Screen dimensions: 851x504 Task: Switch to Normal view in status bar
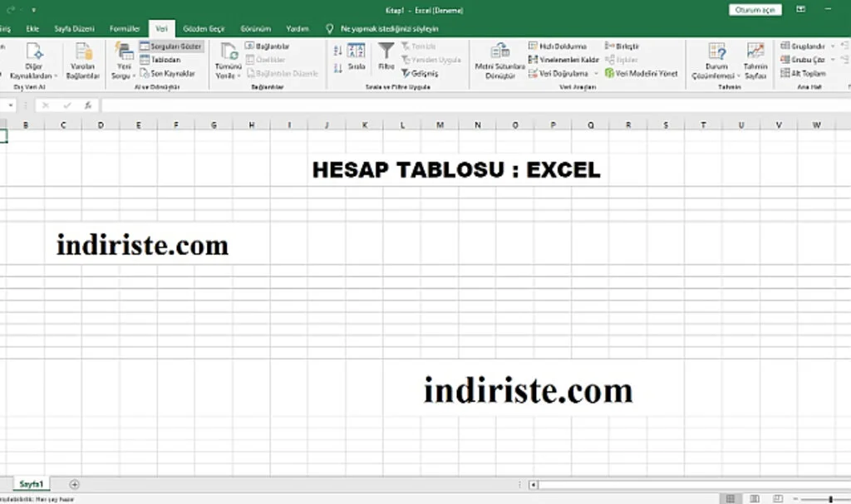coord(730,498)
